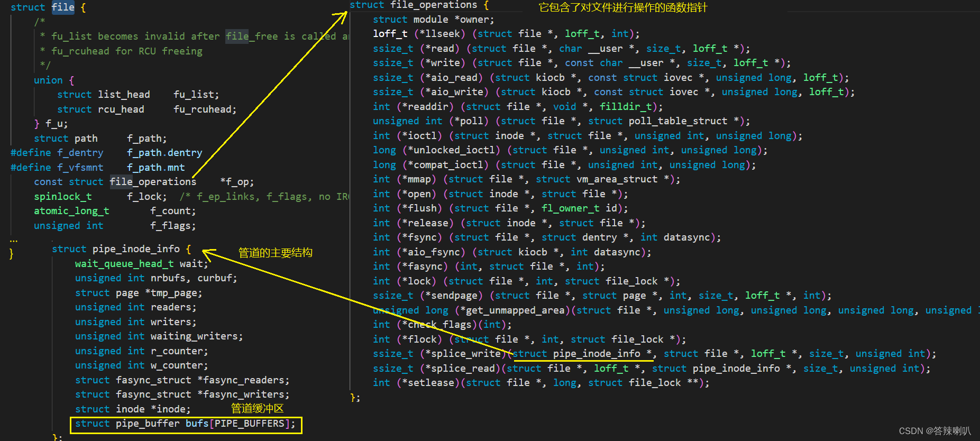Select the 'union {' line
The image size is (980, 441).
pos(54,80)
